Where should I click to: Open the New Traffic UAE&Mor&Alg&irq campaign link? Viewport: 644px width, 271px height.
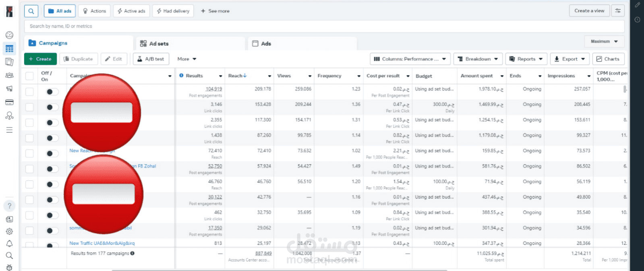(102, 243)
